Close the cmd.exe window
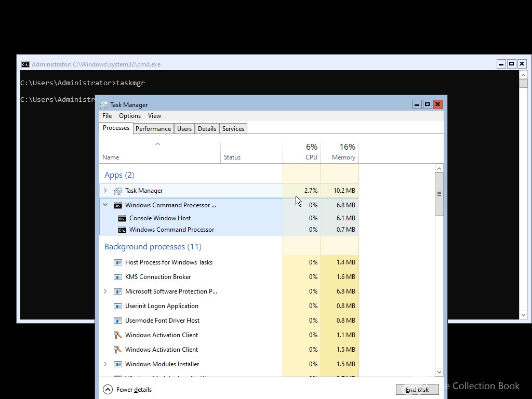The image size is (532, 399). tap(522, 64)
